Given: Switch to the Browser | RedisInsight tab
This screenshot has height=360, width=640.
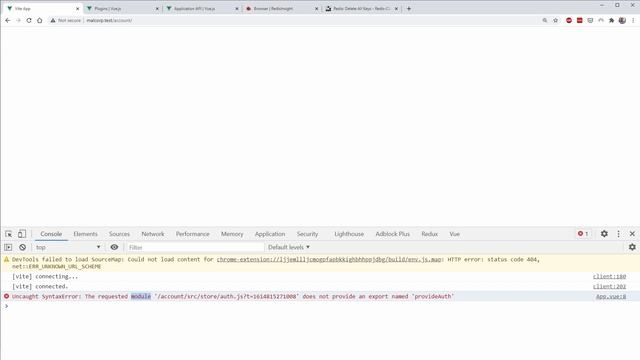Looking at the screenshot, I should click(x=282, y=9).
